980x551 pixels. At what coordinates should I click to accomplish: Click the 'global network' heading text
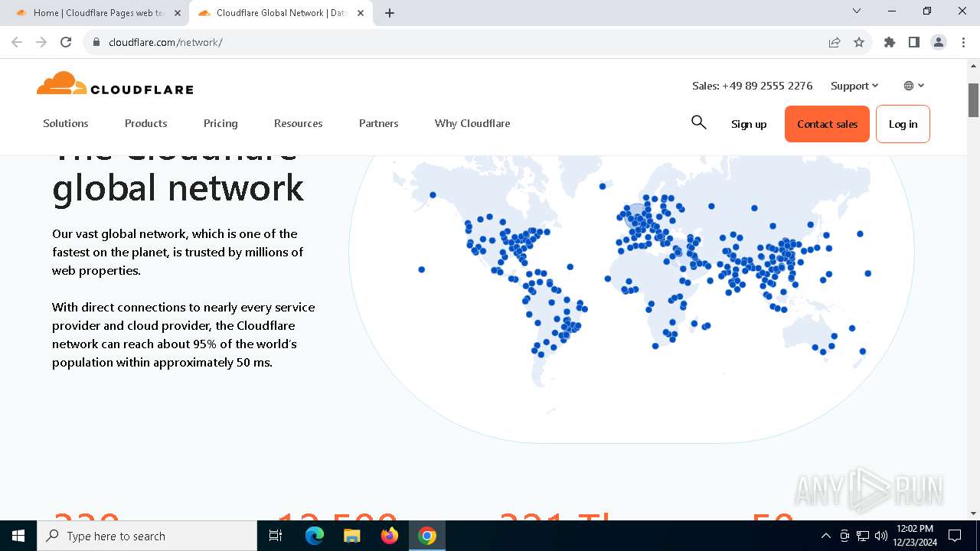(x=178, y=187)
